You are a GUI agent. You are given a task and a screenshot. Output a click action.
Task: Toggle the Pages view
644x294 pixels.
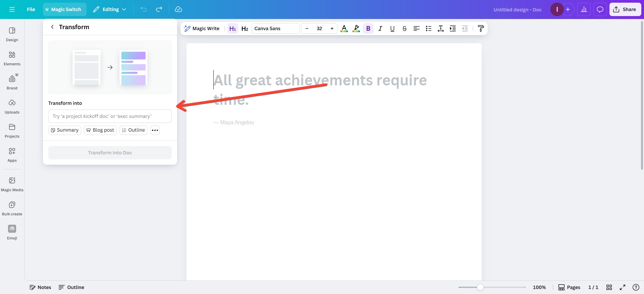pyautogui.click(x=569, y=287)
